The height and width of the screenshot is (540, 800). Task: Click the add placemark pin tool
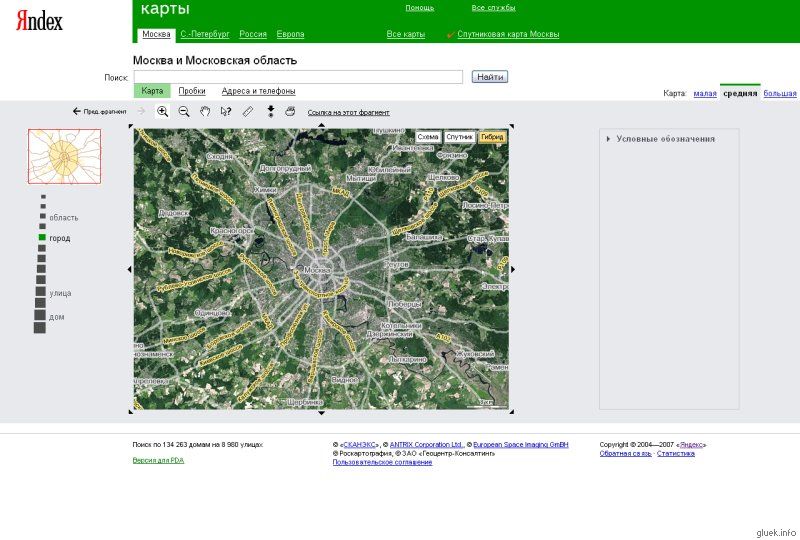[x=270, y=111]
